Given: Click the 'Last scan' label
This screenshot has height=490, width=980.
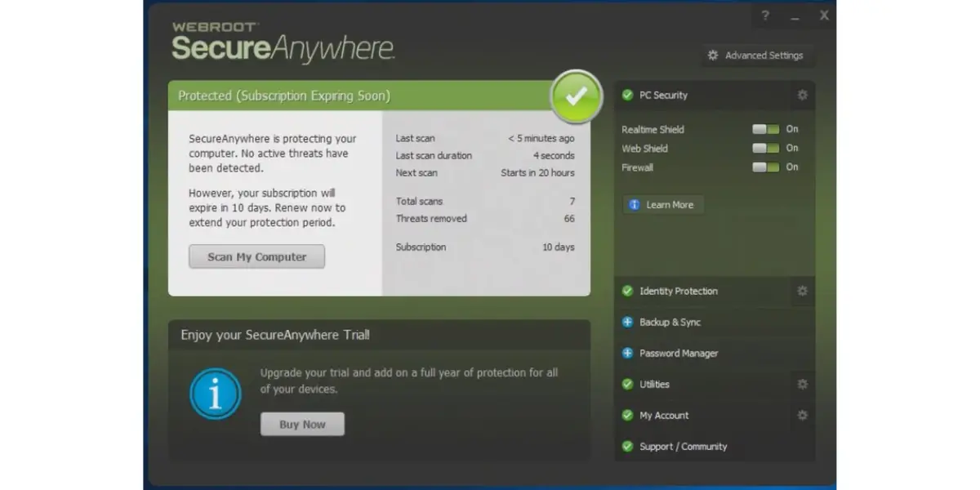Looking at the screenshot, I should coord(416,138).
